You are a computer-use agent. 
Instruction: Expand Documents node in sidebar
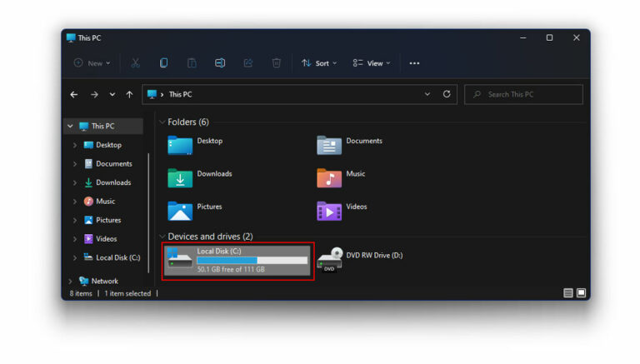tap(75, 164)
